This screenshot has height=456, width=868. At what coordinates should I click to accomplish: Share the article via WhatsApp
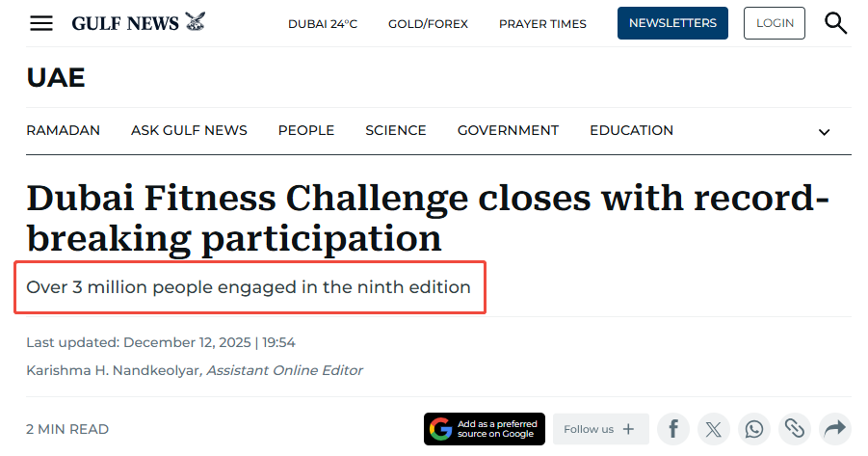pyautogui.click(x=754, y=429)
